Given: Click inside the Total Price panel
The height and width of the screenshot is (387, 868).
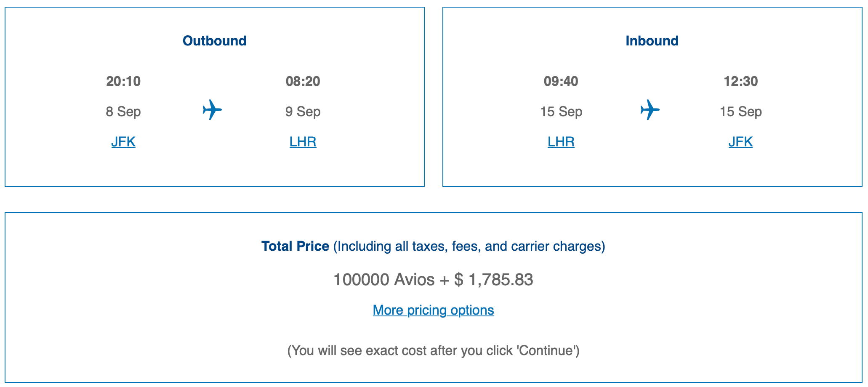Looking at the screenshot, I should pos(433,294).
